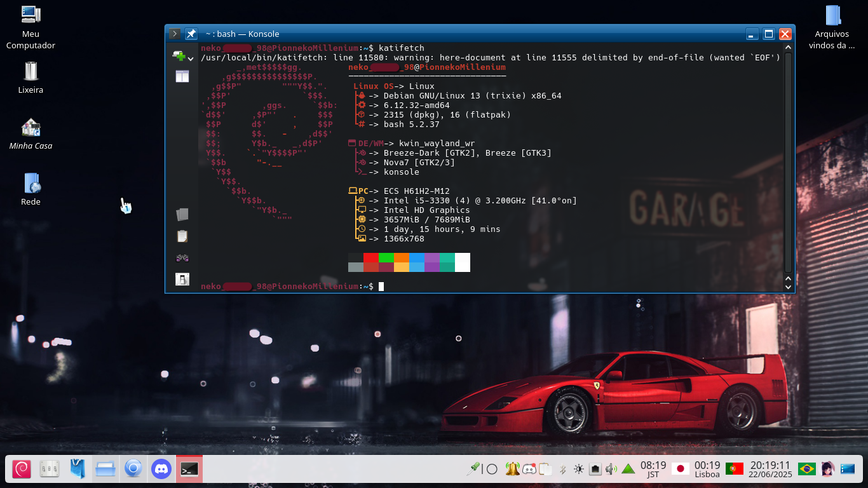
Task: Click the Konsole vertical scrollbar track
Action: coord(789,163)
